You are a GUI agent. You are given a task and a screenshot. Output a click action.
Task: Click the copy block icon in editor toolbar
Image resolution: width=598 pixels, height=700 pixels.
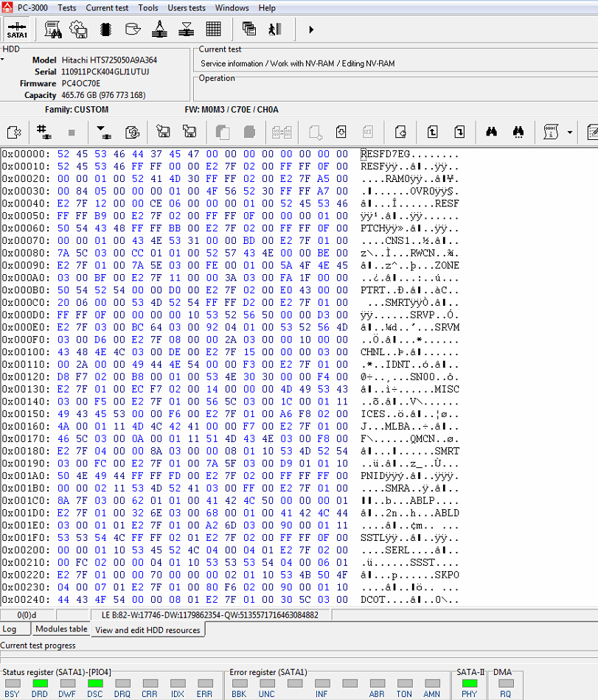[223, 132]
